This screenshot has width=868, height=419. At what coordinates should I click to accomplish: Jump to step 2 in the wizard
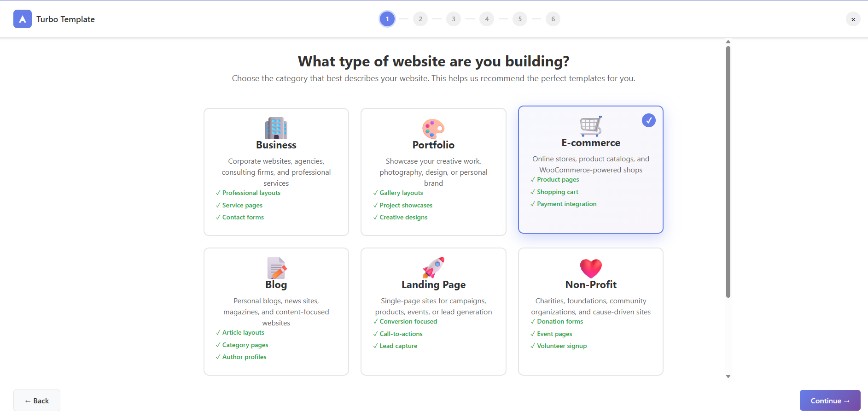420,19
